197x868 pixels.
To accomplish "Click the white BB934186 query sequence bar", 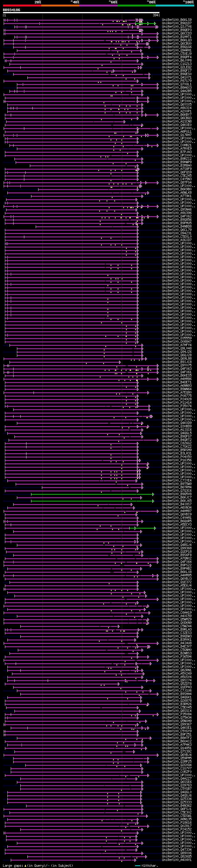I will (x=81, y=13).
